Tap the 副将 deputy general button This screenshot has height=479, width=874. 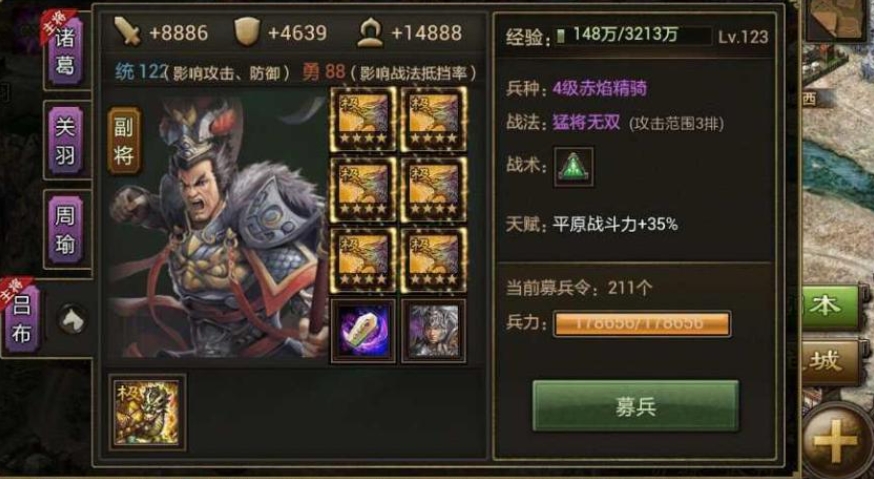[124, 141]
